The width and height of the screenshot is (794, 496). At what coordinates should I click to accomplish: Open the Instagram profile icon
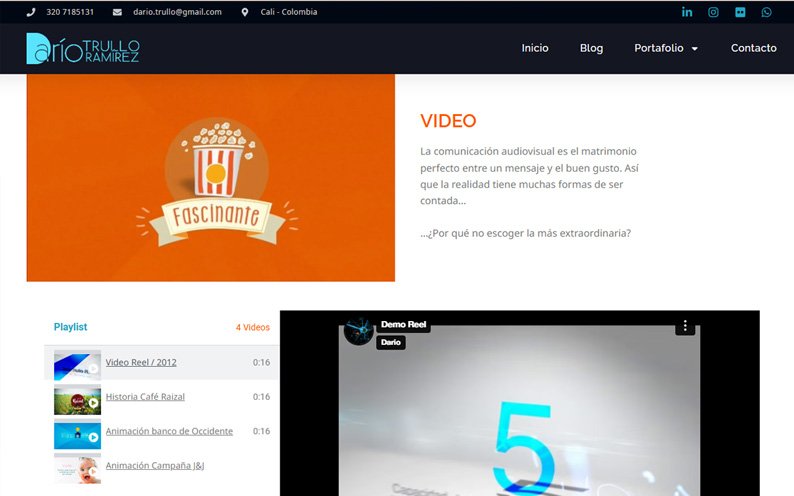coord(713,12)
